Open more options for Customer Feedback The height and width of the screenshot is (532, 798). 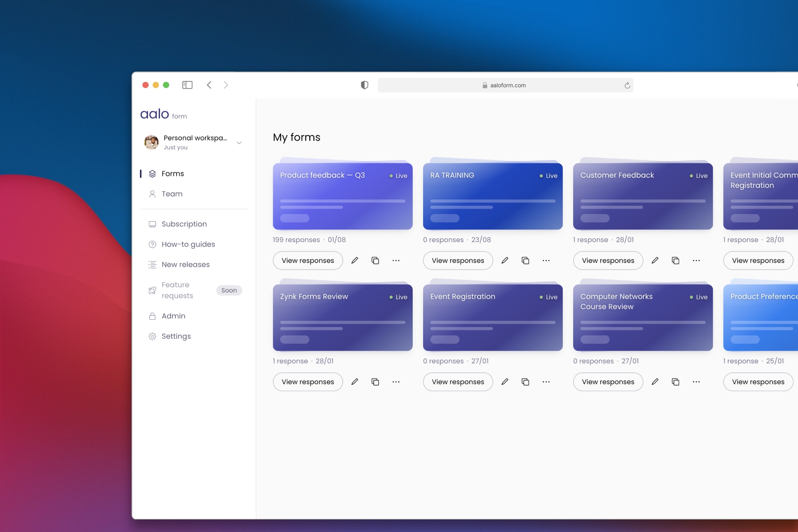[x=696, y=261]
